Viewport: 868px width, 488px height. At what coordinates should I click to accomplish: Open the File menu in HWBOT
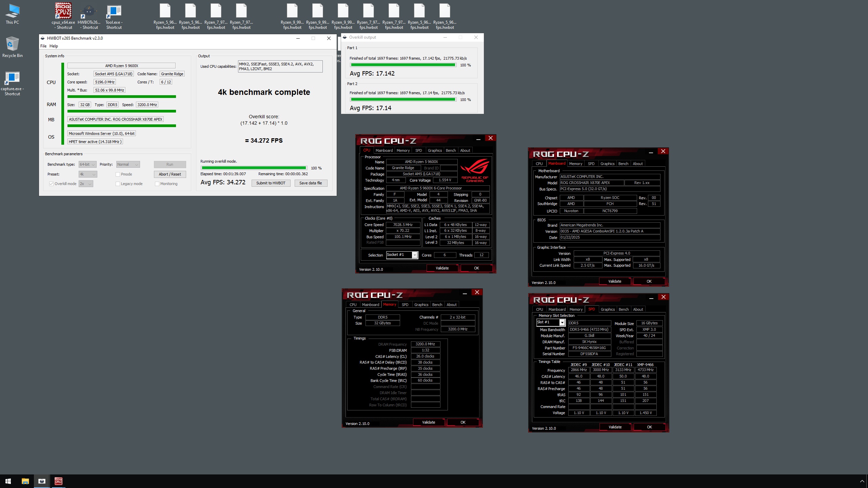point(43,46)
